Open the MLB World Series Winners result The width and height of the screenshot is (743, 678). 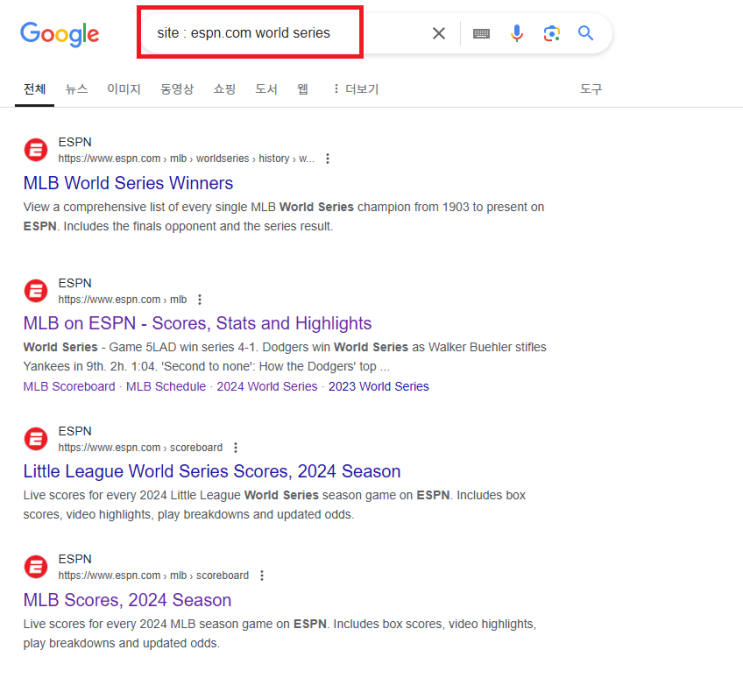coord(128,183)
